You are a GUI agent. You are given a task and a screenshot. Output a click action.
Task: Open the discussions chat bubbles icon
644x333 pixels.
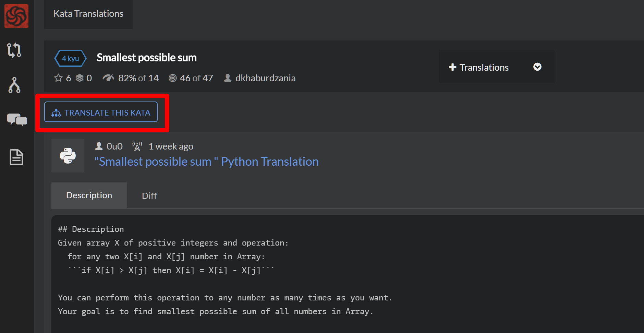17,120
